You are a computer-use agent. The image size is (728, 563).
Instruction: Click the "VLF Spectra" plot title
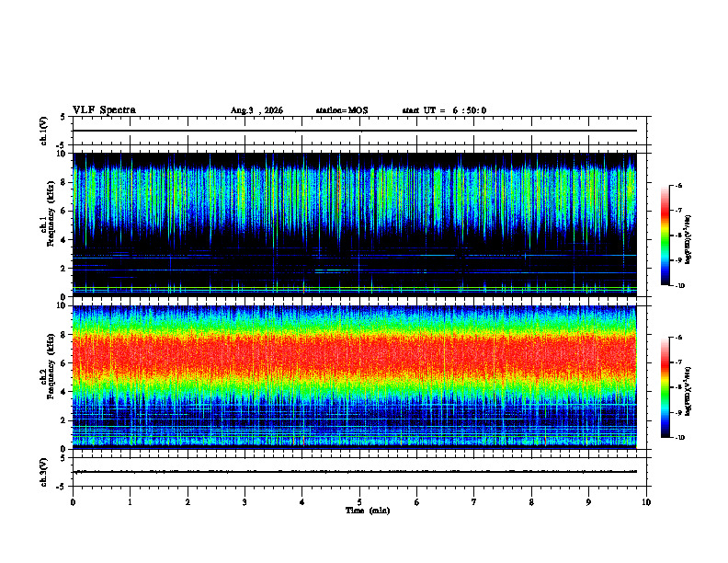(104, 110)
